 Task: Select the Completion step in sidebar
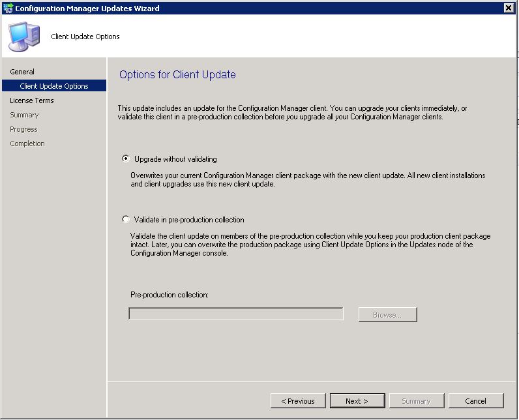coord(27,143)
